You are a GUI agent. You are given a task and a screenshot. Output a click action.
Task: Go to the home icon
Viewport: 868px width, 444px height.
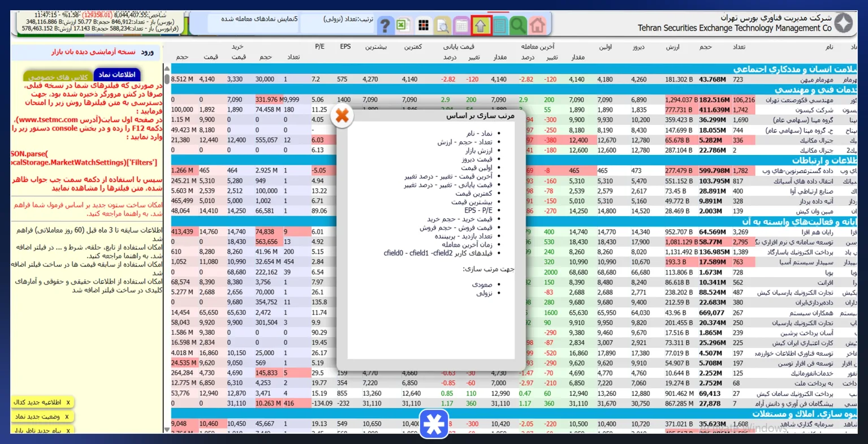pyautogui.click(x=538, y=25)
